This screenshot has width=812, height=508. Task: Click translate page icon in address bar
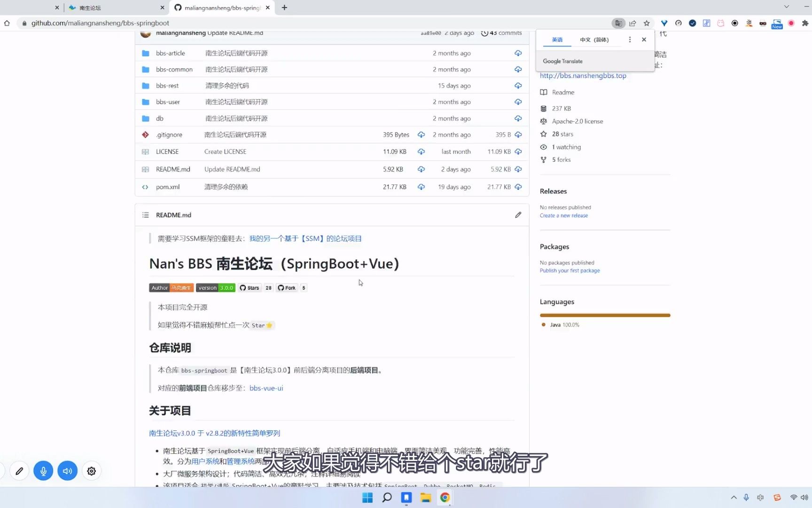pyautogui.click(x=618, y=23)
